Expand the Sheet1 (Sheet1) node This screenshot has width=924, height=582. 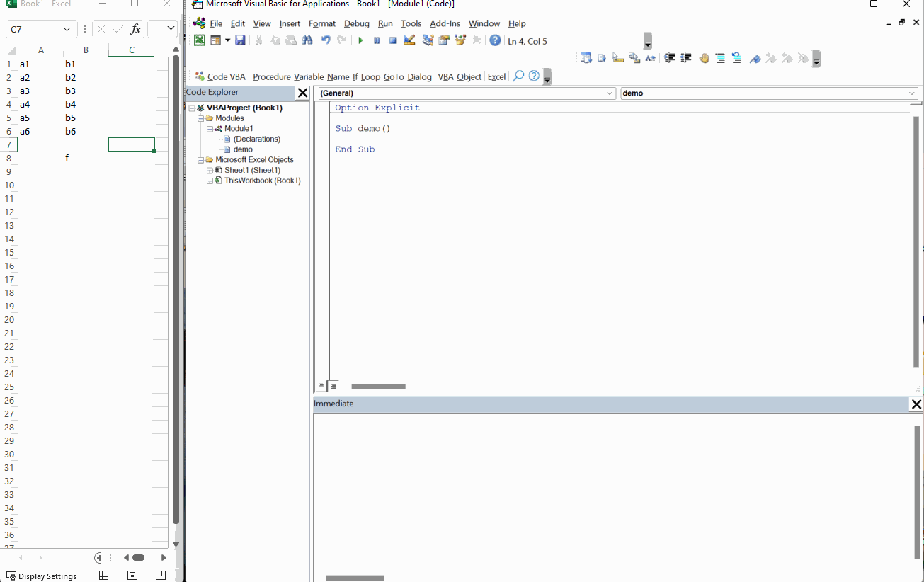210,171
